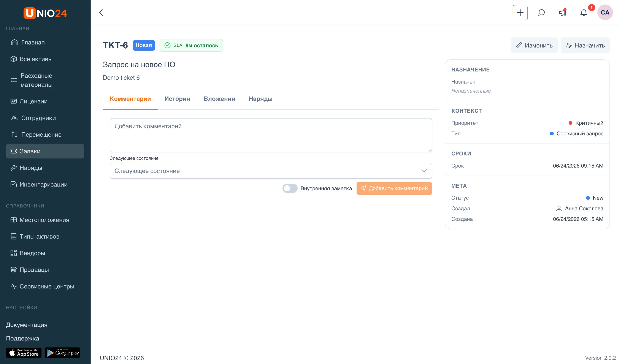The height and width of the screenshot is (364, 622).
Task: Toggle the Внутренняя заметка switch
Action: coord(290,188)
